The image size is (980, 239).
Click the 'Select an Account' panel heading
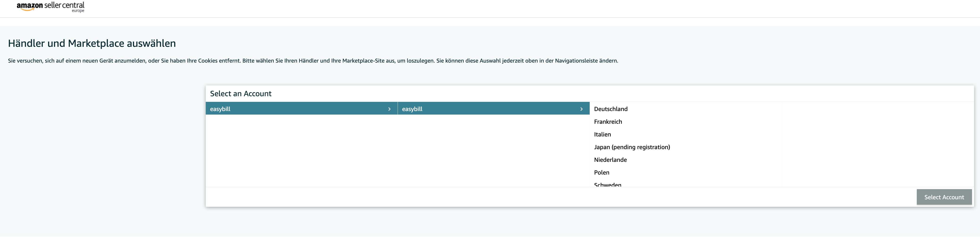(240, 94)
